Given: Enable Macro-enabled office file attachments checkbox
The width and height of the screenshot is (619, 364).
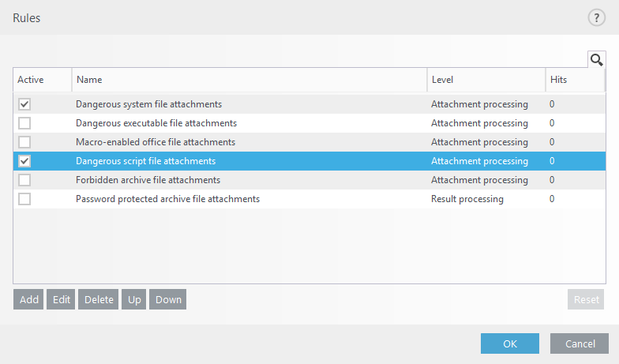Looking at the screenshot, I should pyautogui.click(x=24, y=142).
